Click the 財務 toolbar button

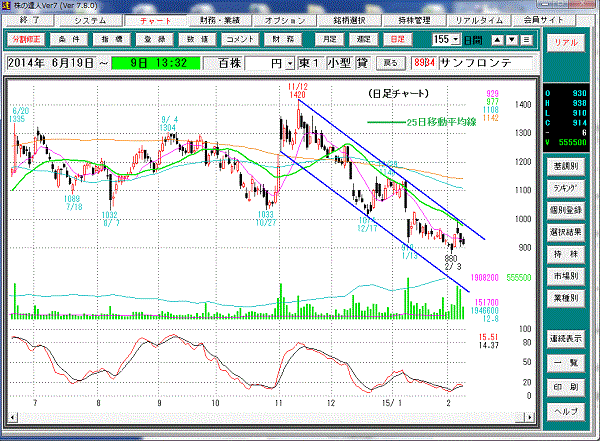coord(283,39)
